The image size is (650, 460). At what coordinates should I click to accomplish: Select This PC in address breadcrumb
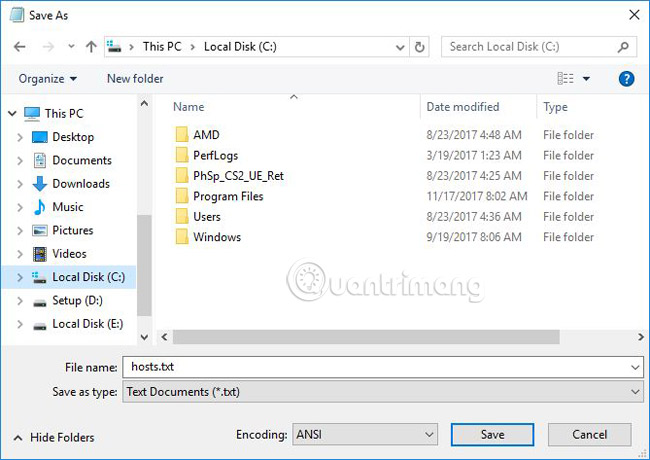tap(162, 46)
